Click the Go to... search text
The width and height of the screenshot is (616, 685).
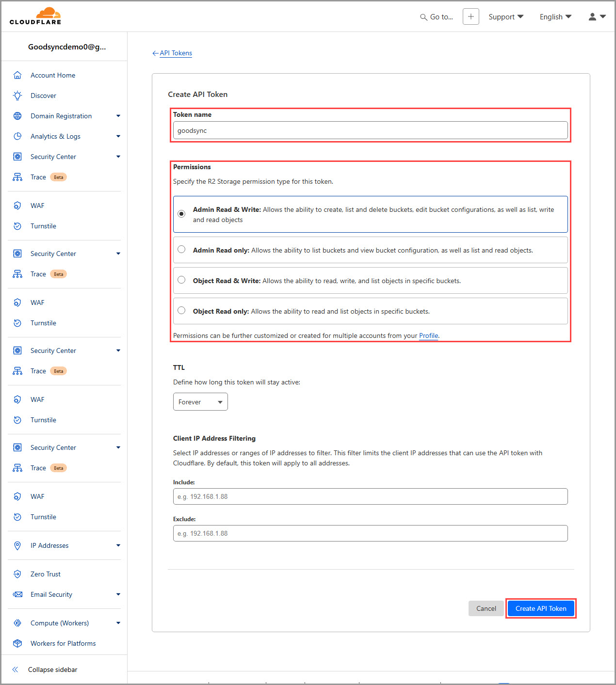(x=441, y=17)
